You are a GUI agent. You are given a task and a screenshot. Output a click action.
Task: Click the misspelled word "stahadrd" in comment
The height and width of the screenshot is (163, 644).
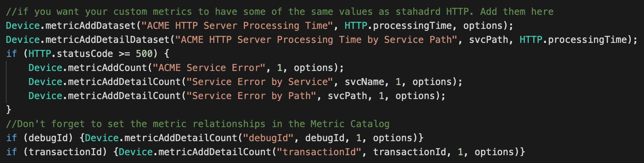[418, 12]
